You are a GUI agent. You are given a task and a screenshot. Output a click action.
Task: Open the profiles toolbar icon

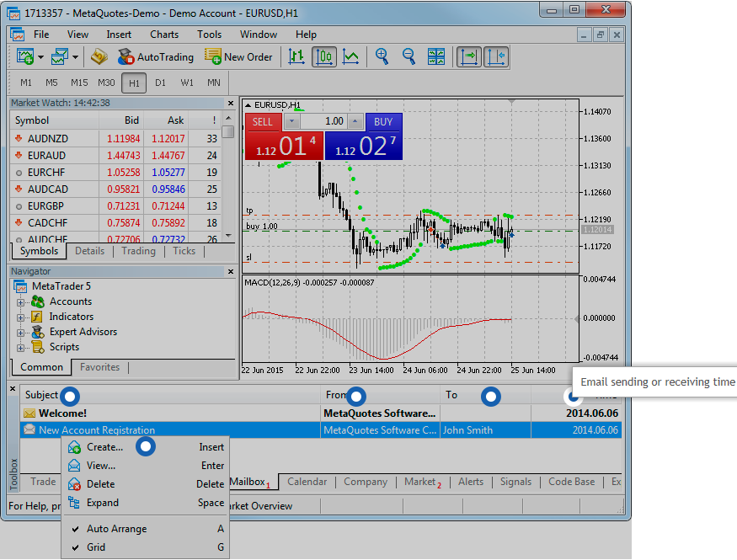click(60, 57)
